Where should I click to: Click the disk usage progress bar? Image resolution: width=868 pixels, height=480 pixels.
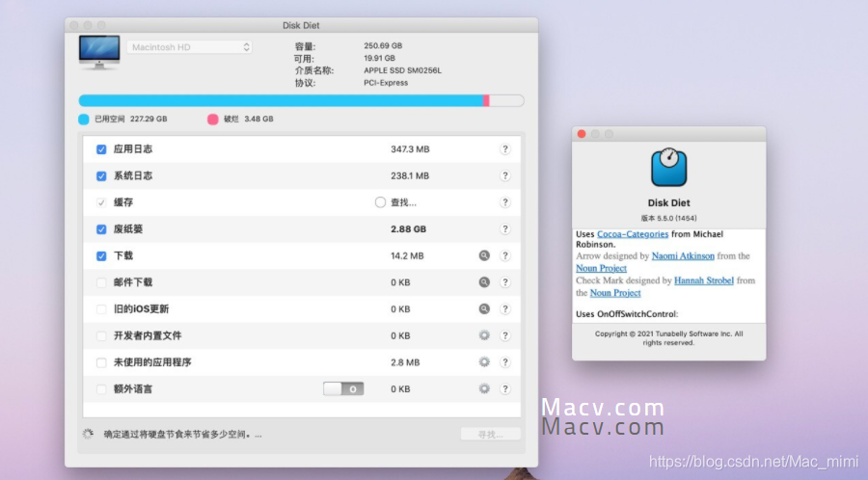point(301,100)
